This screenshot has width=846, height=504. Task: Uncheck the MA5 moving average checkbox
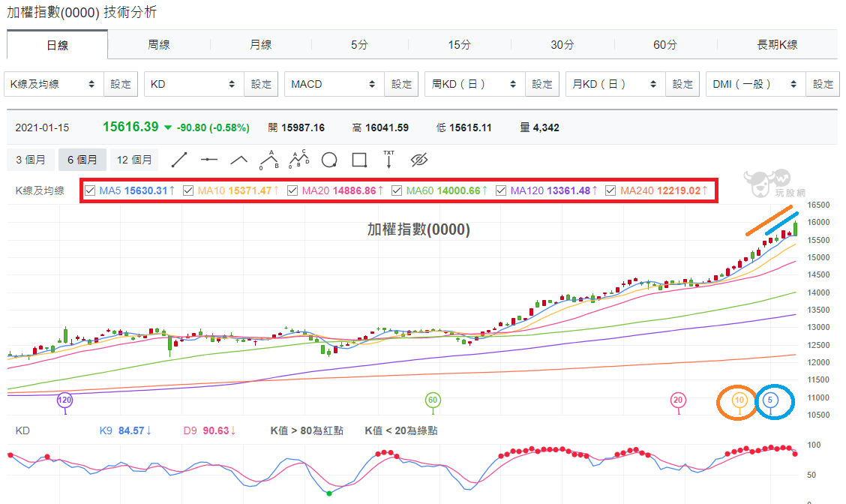pos(90,190)
